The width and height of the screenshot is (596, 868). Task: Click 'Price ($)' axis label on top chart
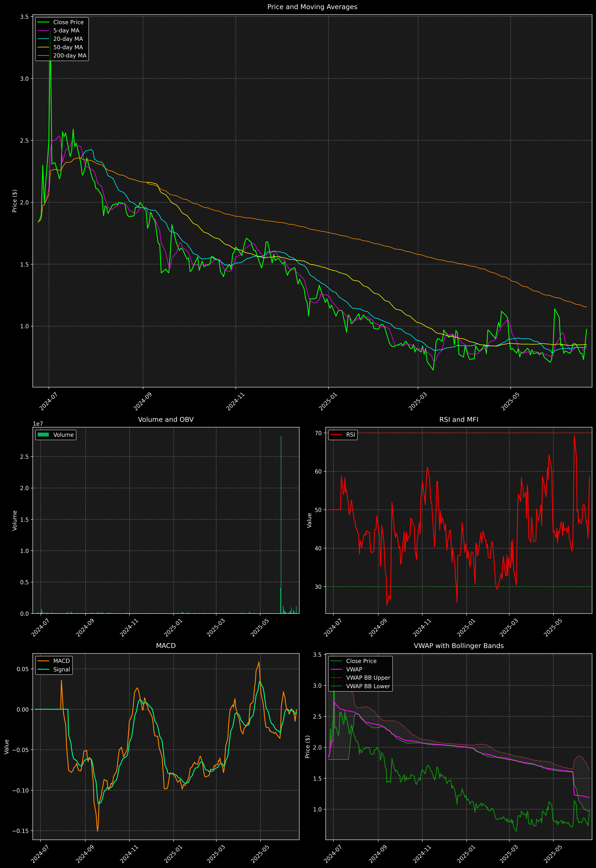pos(15,201)
